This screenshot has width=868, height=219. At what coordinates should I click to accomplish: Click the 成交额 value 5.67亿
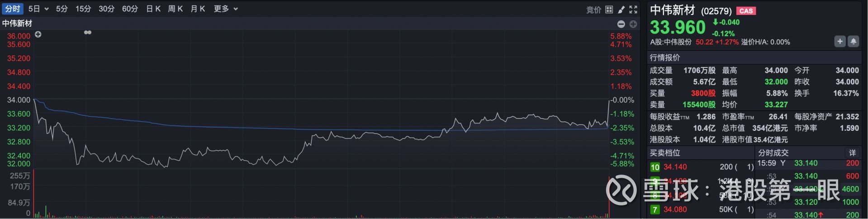click(704, 81)
